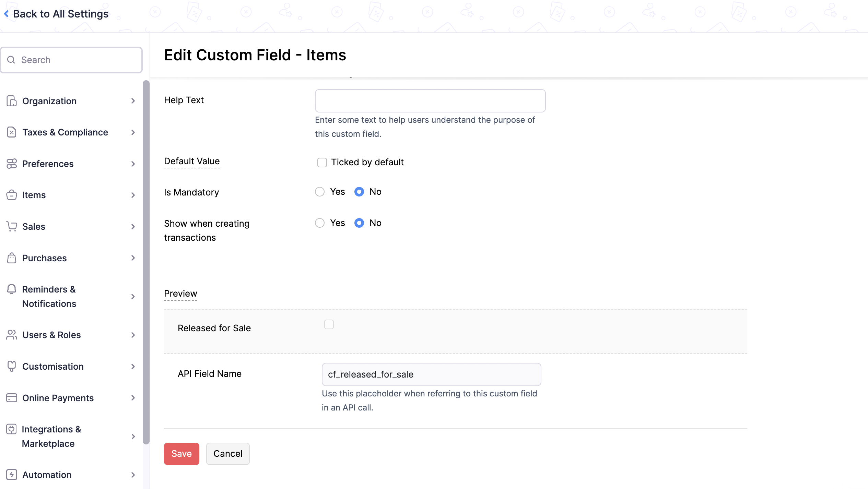
Task: Click the Users & Roles people icon
Action: 12,335
